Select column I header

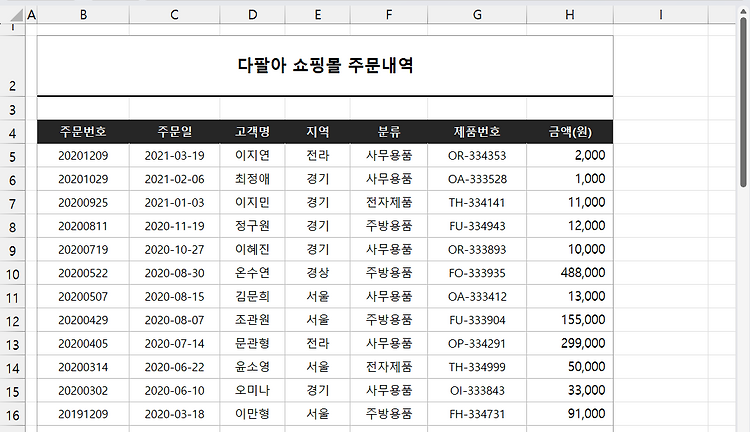tap(661, 15)
